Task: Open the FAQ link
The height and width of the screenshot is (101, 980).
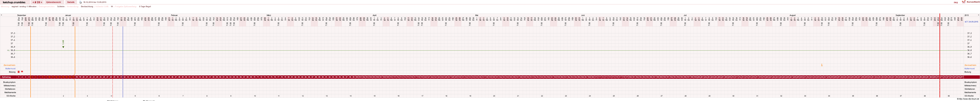Action: pyautogui.click(x=956, y=2)
